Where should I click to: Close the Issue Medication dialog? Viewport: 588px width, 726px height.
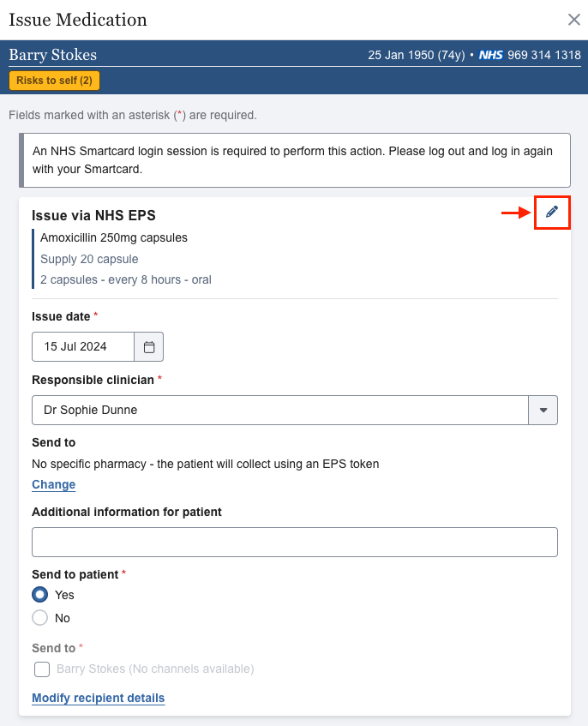click(x=573, y=20)
